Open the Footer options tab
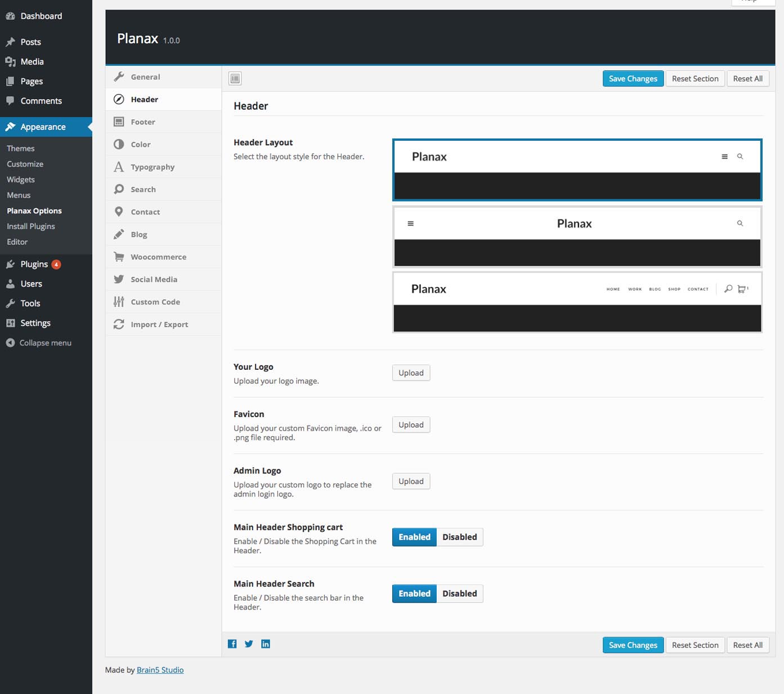 coord(143,122)
